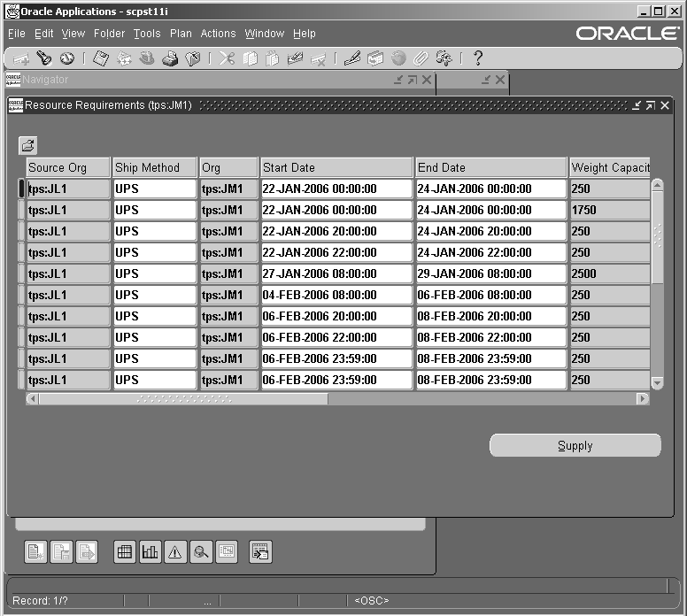The width and height of the screenshot is (687, 616).
Task: Click the Navigator window title bar
Action: [x=219, y=80]
